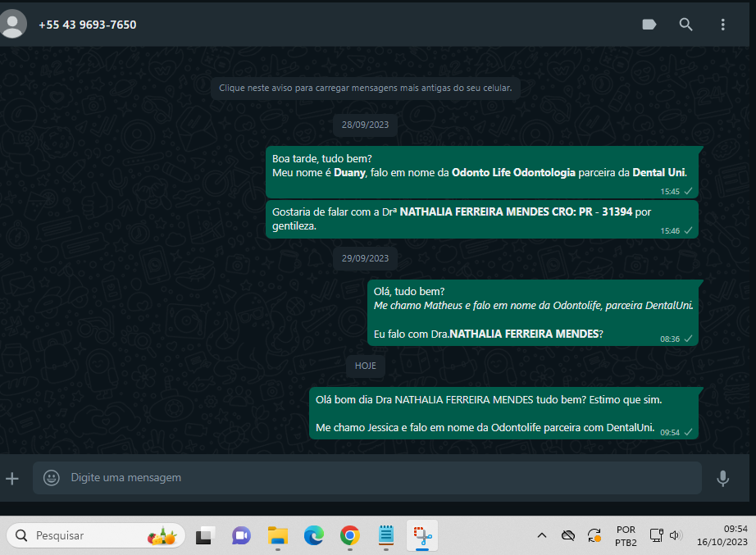Screen dimensions: 756x555
Task: Click the 15:45 message timestamp
Action: pos(670,192)
